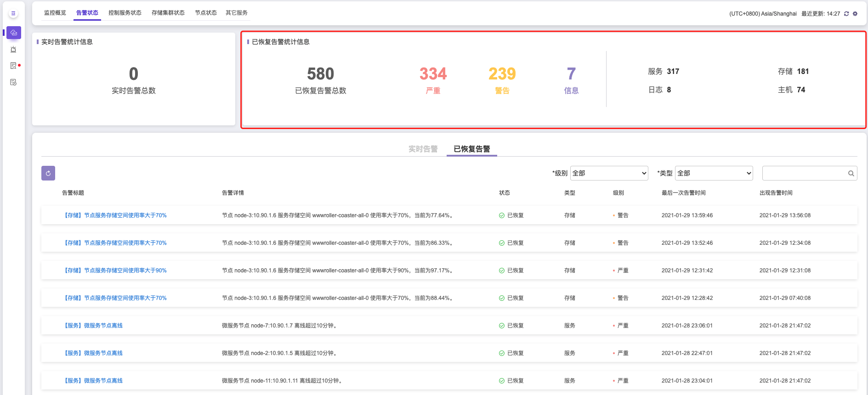Open the settings gear icon
The image size is (868, 395).
pos(855,14)
